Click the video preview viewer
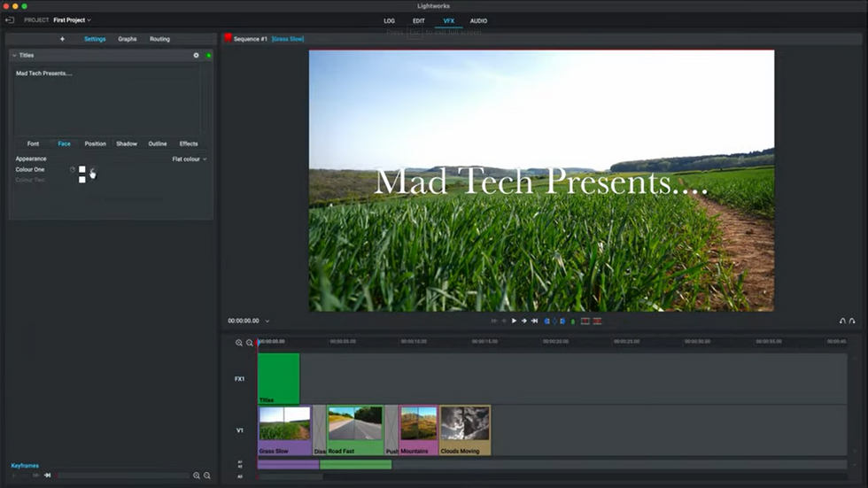Viewport: 868px width, 488px height. (x=541, y=181)
